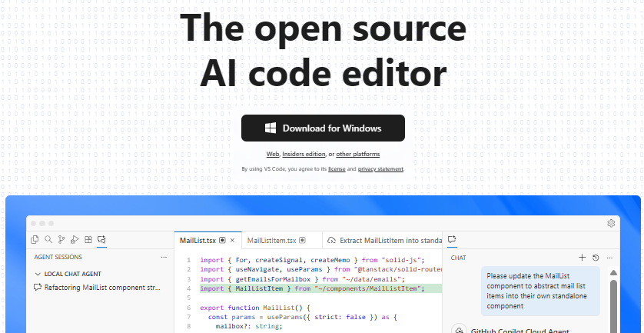Image resolution: width=644 pixels, height=333 pixels.
Task: Collapse the LOCAL CHAT AGENT section
Action: coord(68,274)
